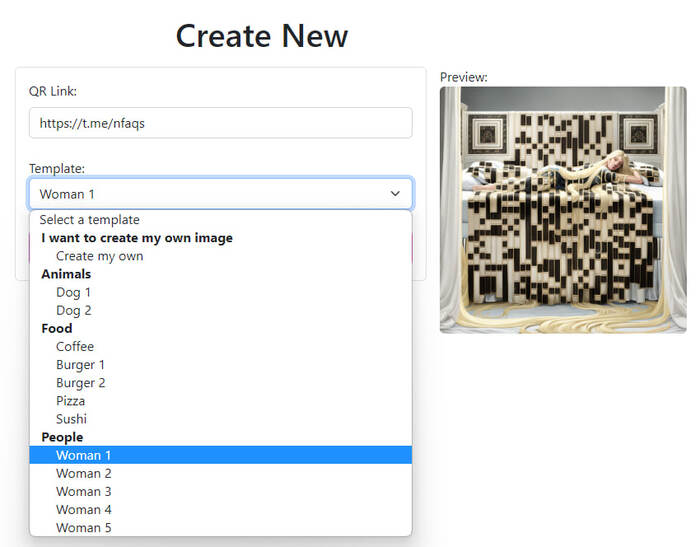
Task: Select the 'Create my own' option
Action: click(221, 256)
